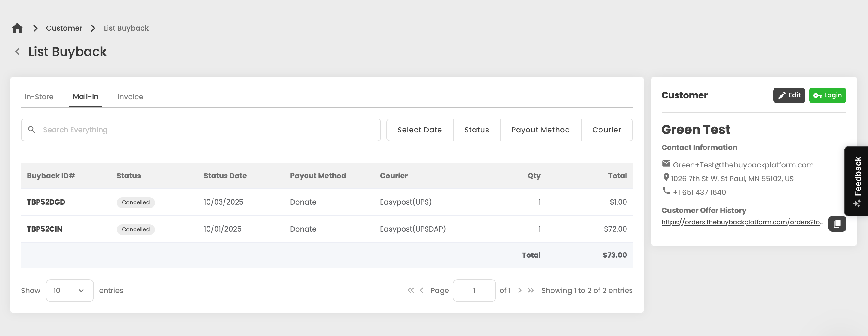Edit the customer details
This screenshot has width=868, height=336.
(789, 95)
